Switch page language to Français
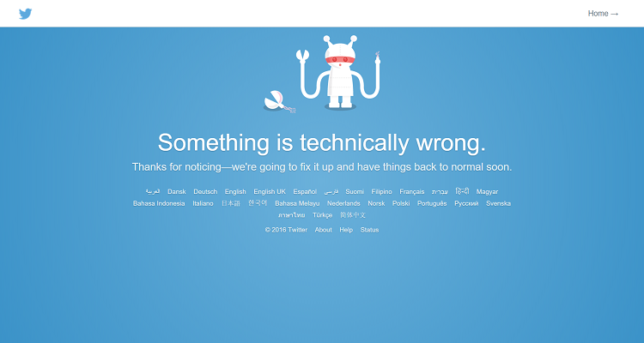 412,191
